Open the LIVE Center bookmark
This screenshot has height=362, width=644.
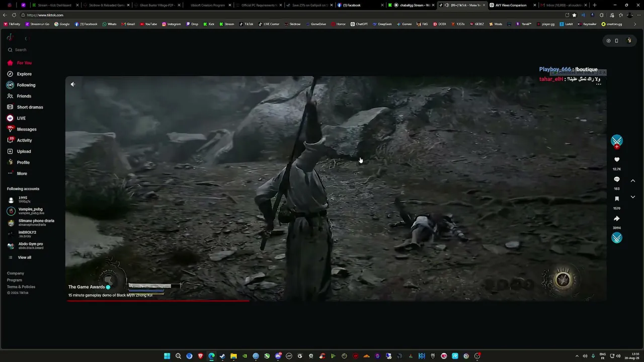click(x=269, y=24)
